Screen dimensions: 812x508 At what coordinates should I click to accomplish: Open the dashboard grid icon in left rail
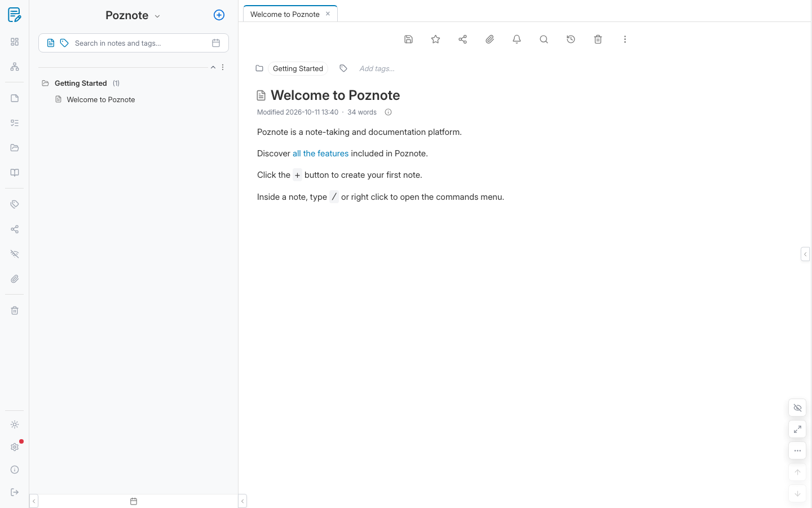(x=15, y=42)
